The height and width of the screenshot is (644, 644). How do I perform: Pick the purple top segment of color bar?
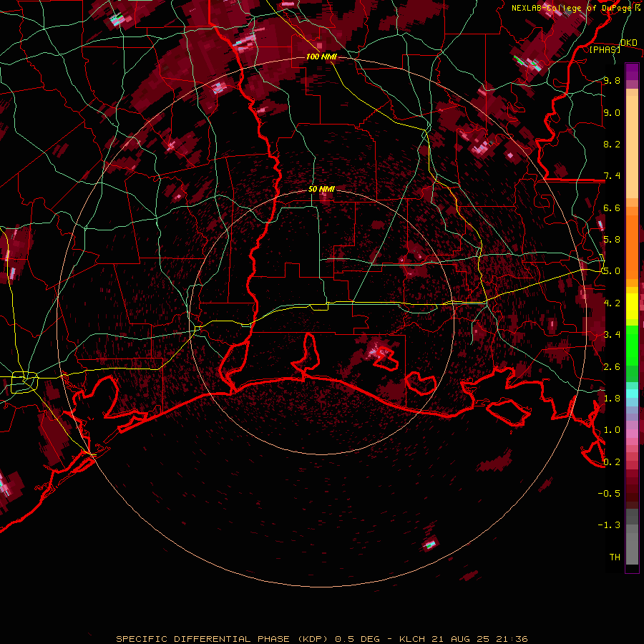coord(632,72)
